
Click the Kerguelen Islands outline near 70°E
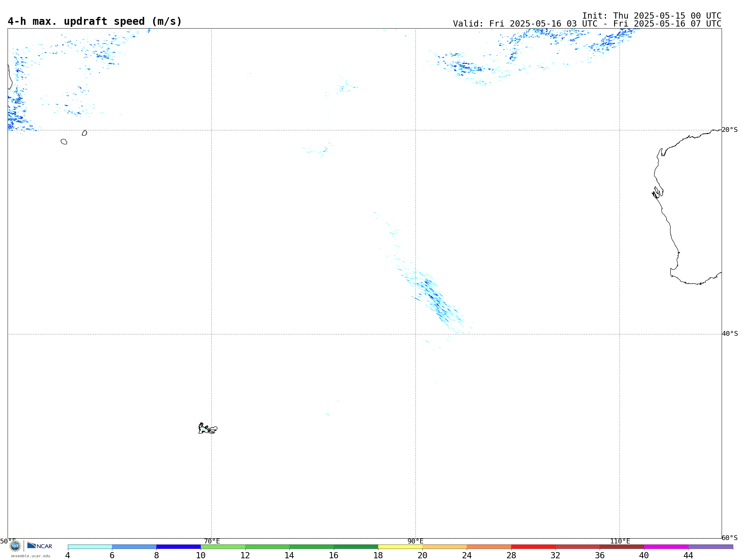(x=208, y=428)
